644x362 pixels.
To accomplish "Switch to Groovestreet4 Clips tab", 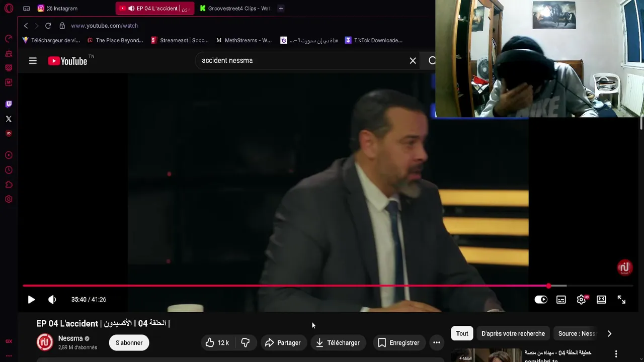I will [x=235, y=9].
